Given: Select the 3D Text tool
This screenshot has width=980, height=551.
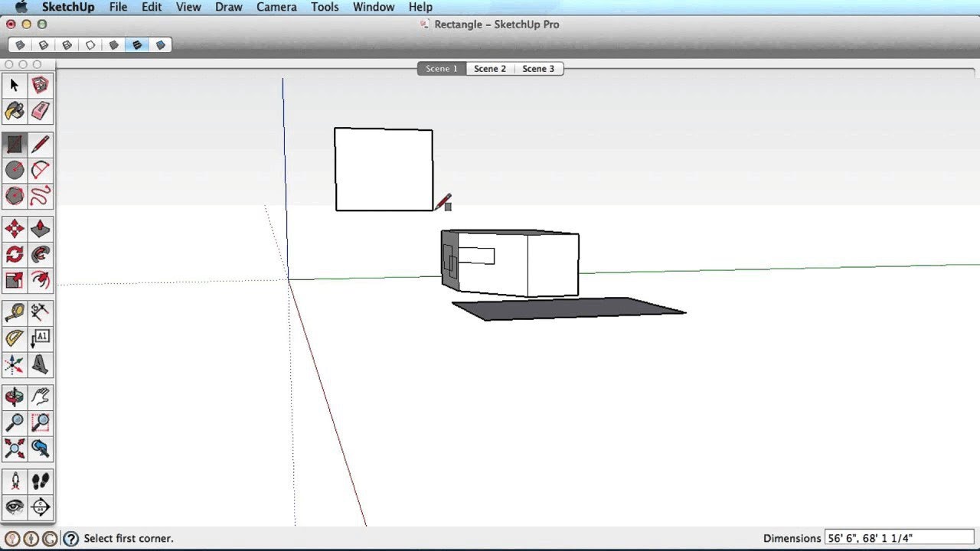Looking at the screenshot, I should click(41, 364).
